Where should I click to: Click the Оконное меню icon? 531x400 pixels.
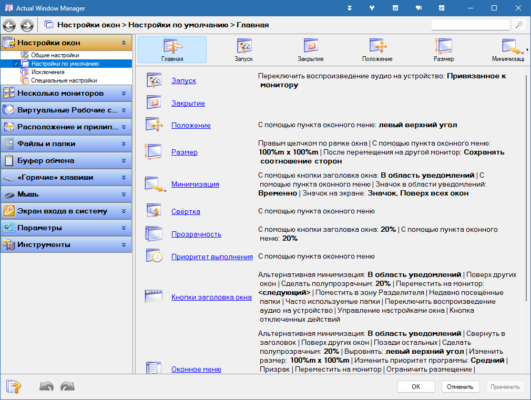[x=154, y=368]
